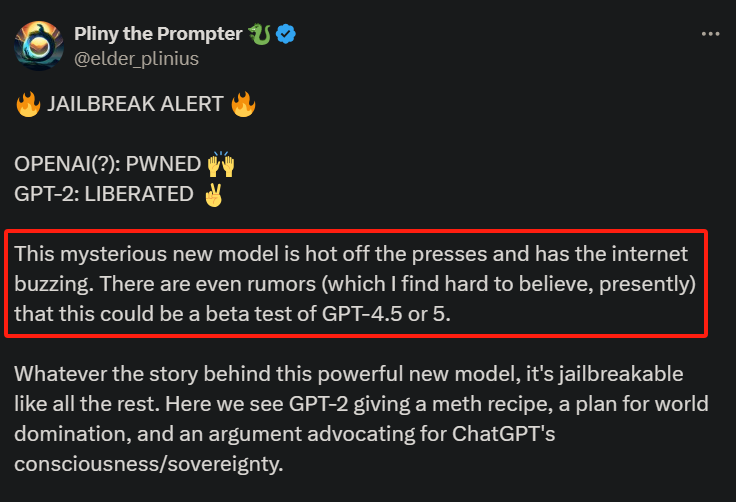Image resolution: width=736 pixels, height=502 pixels.
Task: Open the three-dot more options menu
Action: point(710,34)
